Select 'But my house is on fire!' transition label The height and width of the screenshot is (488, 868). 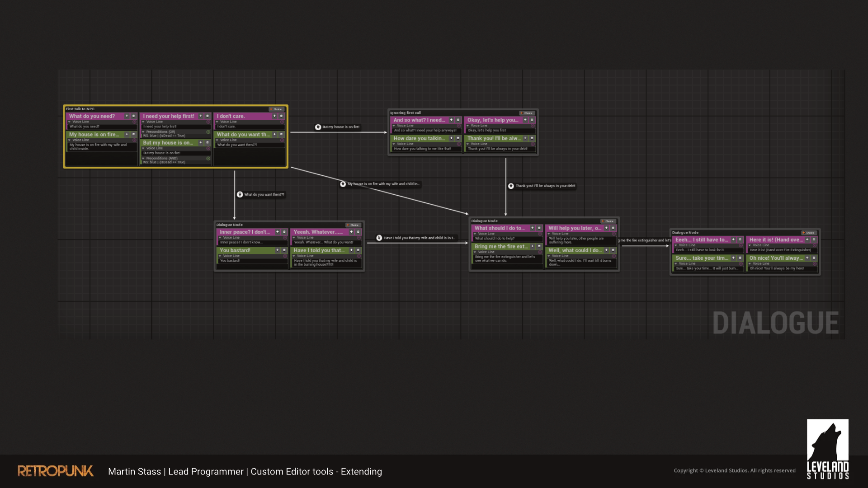click(x=341, y=127)
